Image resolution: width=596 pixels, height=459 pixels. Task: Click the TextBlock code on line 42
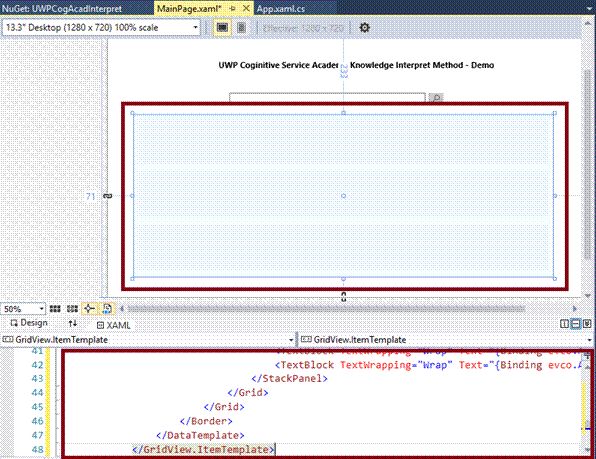click(429, 365)
